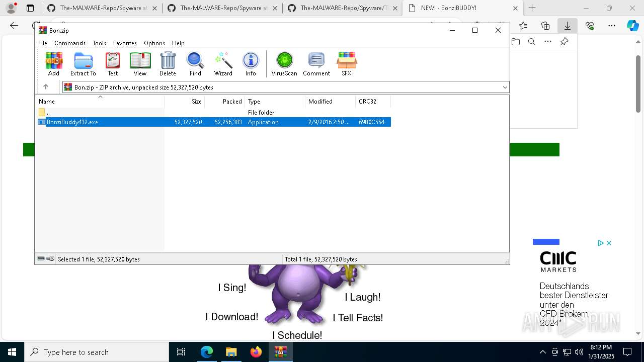The height and width of the screenshot is (362, 644).
Task: Open the Edge profile icon
Action: click(x=11, y=8)
